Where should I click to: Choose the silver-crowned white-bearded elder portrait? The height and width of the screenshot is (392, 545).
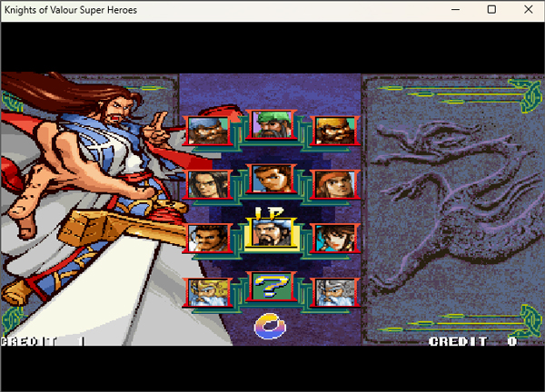[335, 292]
